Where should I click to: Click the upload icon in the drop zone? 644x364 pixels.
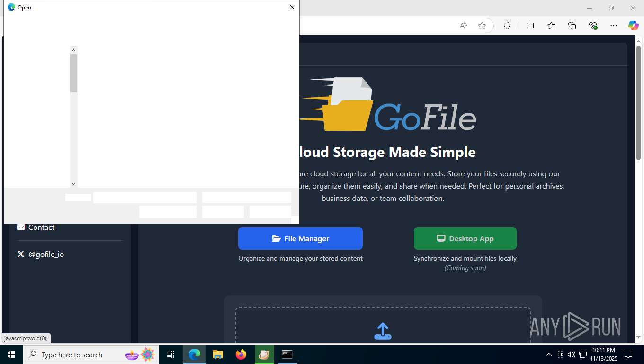tap(383, 331)
